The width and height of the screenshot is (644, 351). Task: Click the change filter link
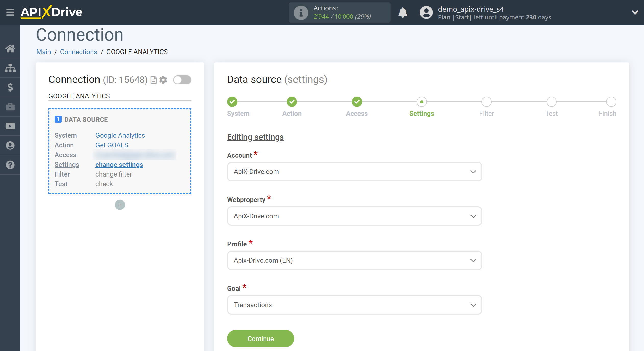[x=114, y=174]
